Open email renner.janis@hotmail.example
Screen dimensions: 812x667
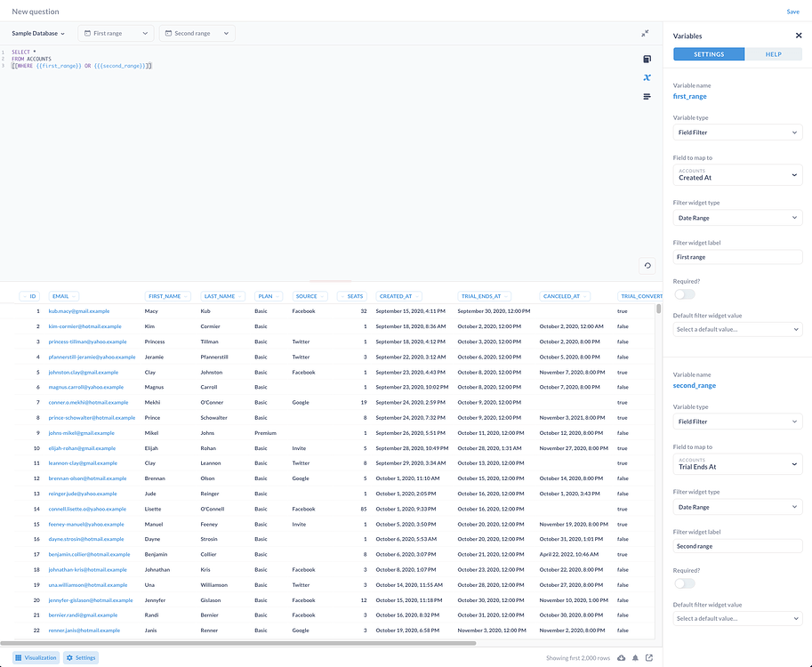(x=84, y=631)
